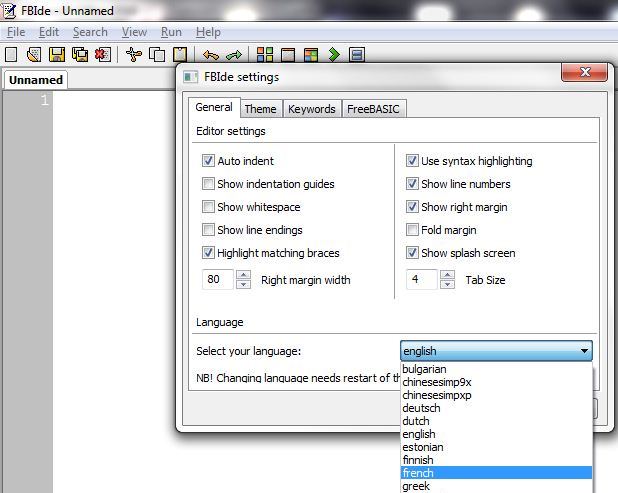Click the Open file toolbar icon
This screenshot has width=618, height=493.
[34, 54]
